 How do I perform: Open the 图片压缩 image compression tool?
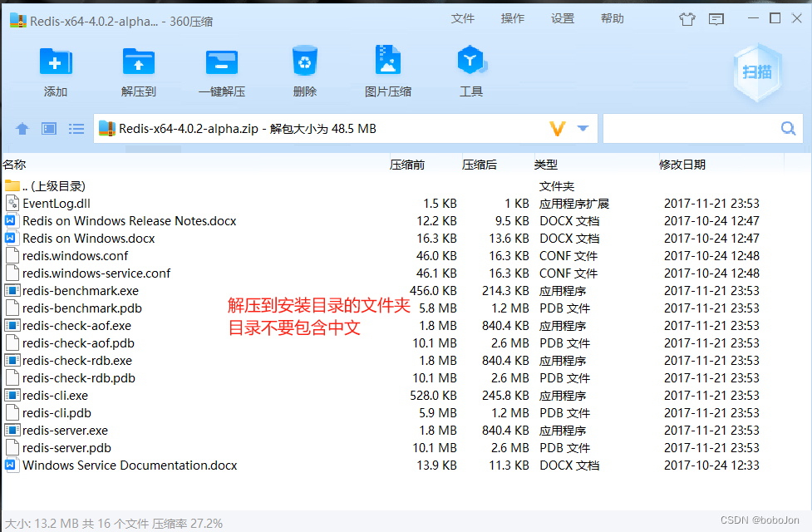[388, 61]
